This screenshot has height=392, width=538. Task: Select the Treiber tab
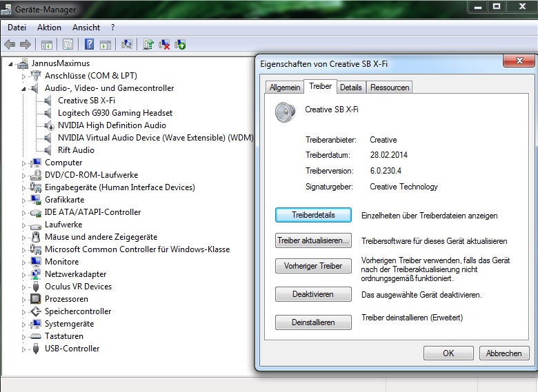(320, 86)
